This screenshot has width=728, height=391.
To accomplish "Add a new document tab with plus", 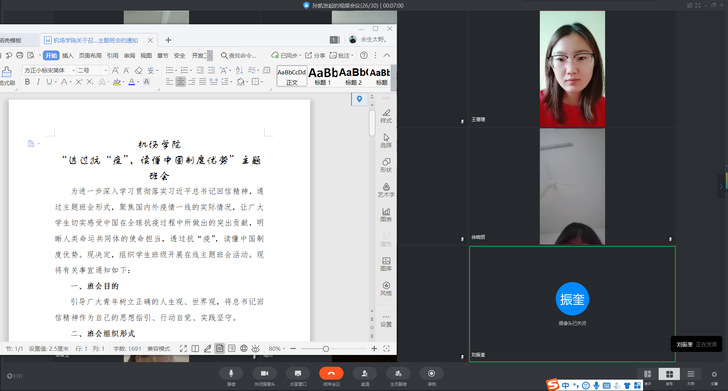I will (168, 40).
